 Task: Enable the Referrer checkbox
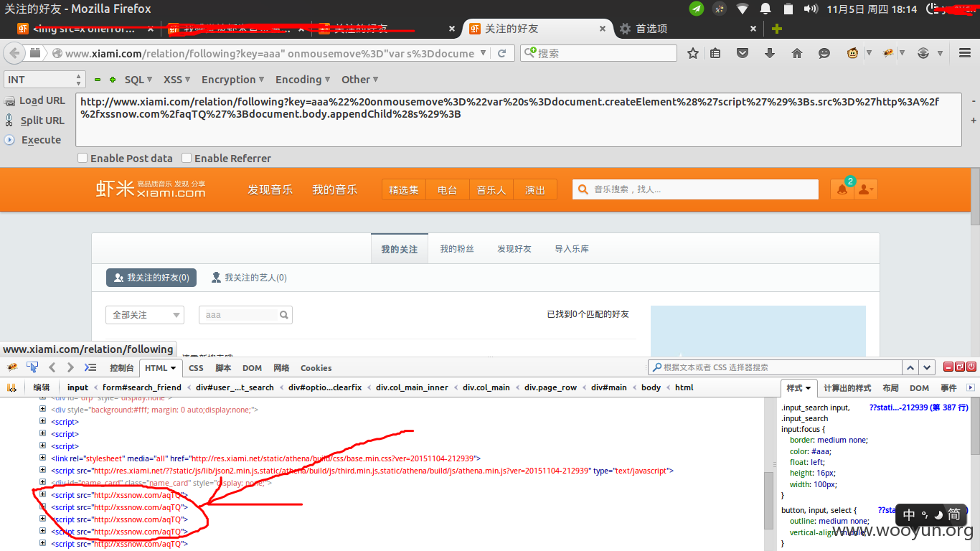[187, 158]
